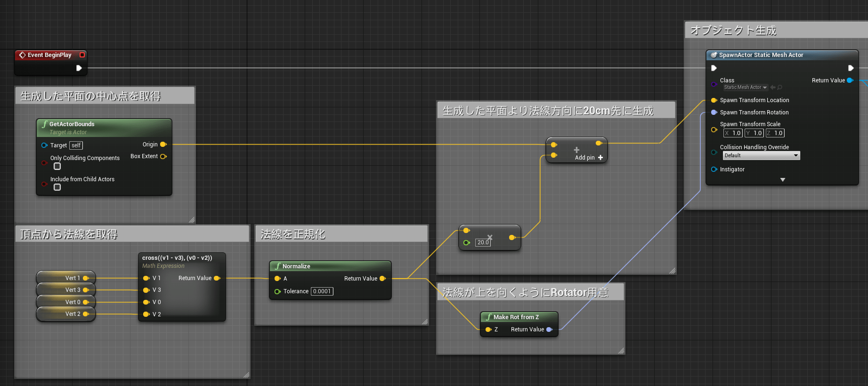The height and width of the screenshot is (386, 868).
Task: Select the cross((v1 - v3), (v0 - v2)) node title
Action: [177, 258]
